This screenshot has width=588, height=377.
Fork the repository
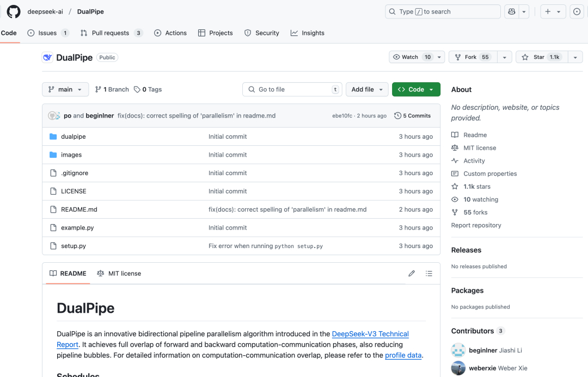(x=473, y=57)
